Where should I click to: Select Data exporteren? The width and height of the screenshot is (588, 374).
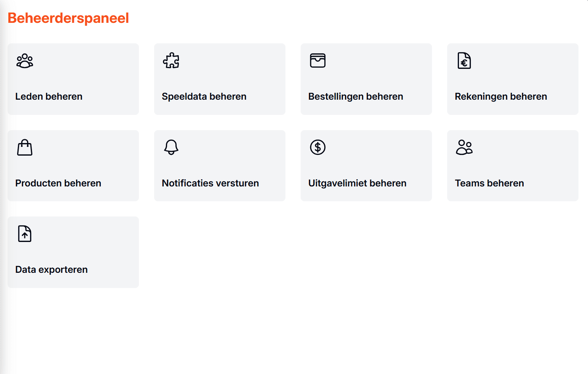[51, 270]
